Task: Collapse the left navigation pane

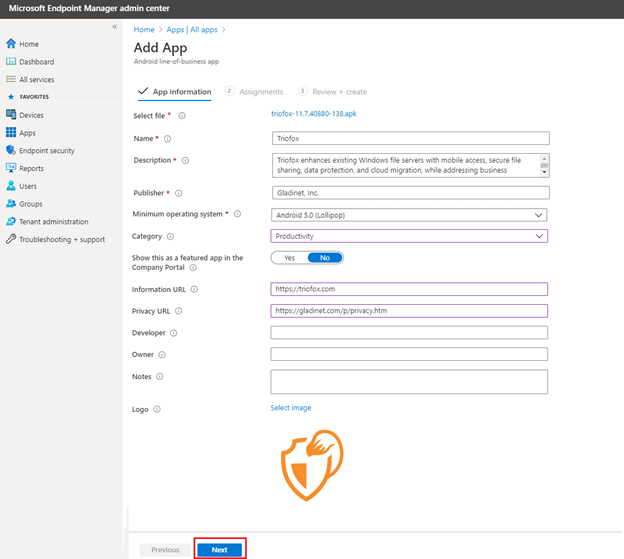Action: (115, 27)
